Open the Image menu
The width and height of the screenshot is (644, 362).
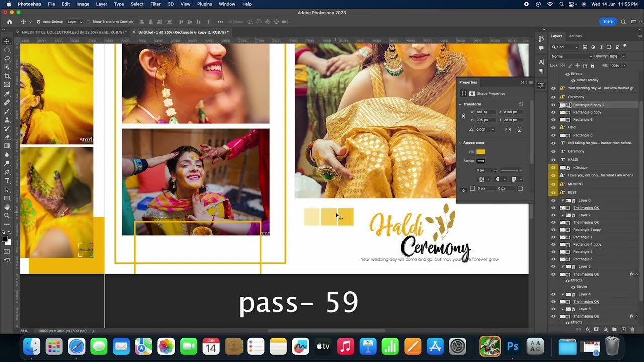83,4
